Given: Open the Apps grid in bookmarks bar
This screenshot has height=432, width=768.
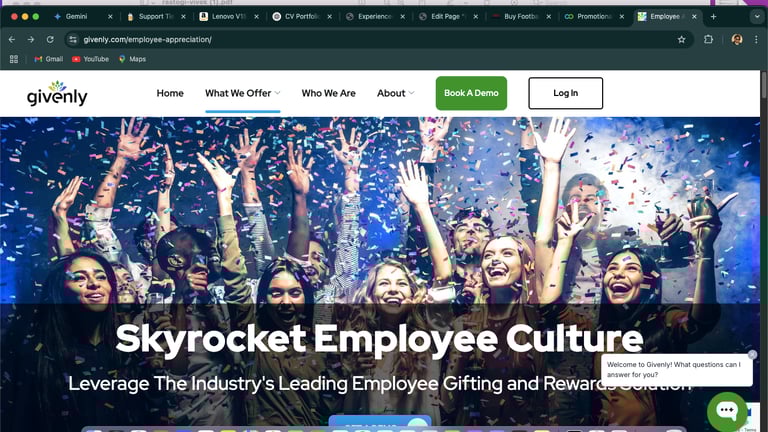Looking at the screenshot, I should point(14,59).
